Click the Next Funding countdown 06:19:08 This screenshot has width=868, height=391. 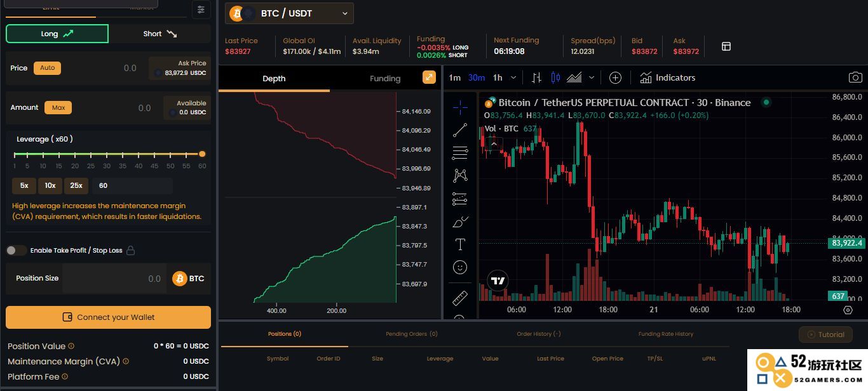(509, 51)
